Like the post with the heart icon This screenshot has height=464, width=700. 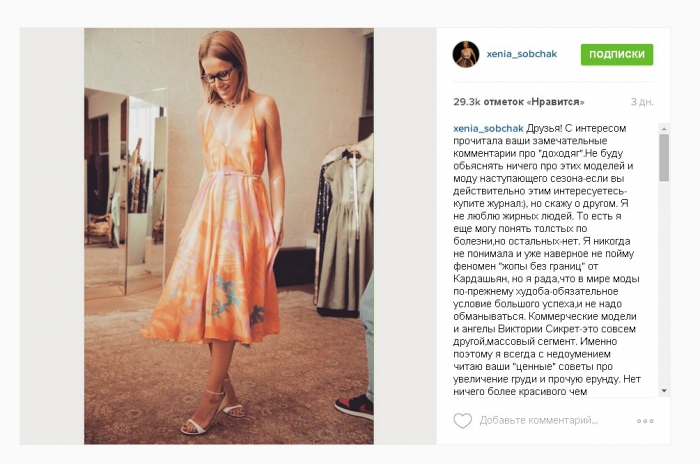(462, 421)
